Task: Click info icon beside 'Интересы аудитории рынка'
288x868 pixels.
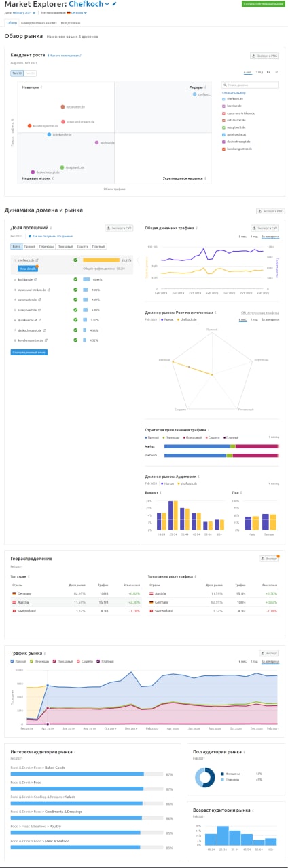Action: pos(74,751)
